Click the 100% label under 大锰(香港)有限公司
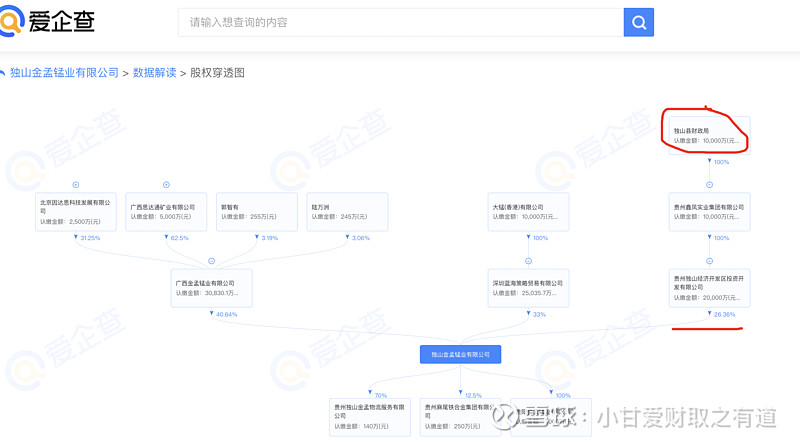 pyautogui.click(x=540, y=238)
